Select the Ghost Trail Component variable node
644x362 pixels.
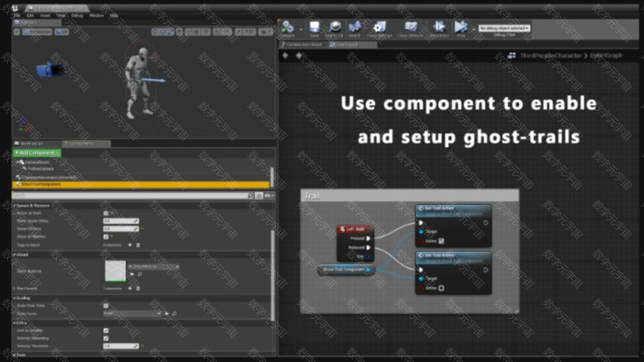point(346,269)
